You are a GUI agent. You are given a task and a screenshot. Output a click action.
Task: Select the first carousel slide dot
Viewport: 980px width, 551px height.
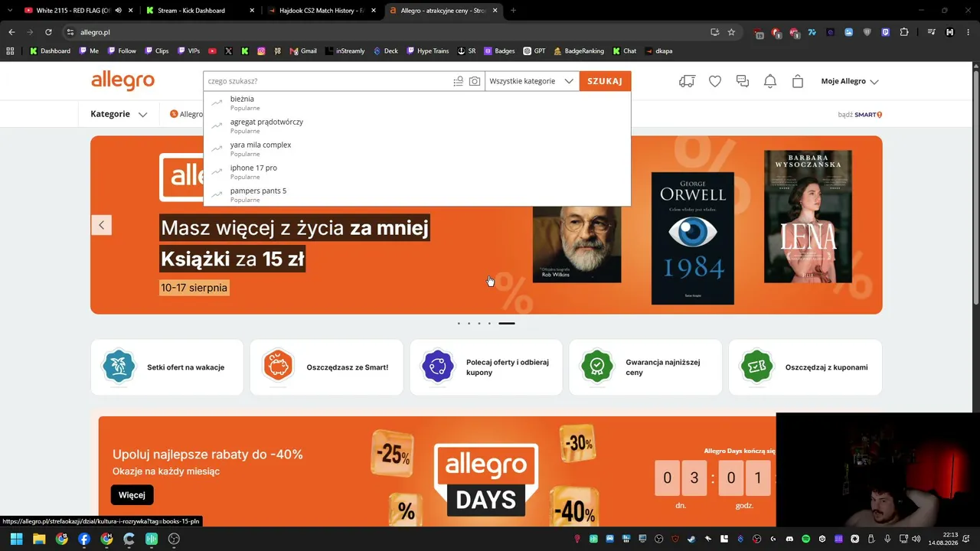459,324
